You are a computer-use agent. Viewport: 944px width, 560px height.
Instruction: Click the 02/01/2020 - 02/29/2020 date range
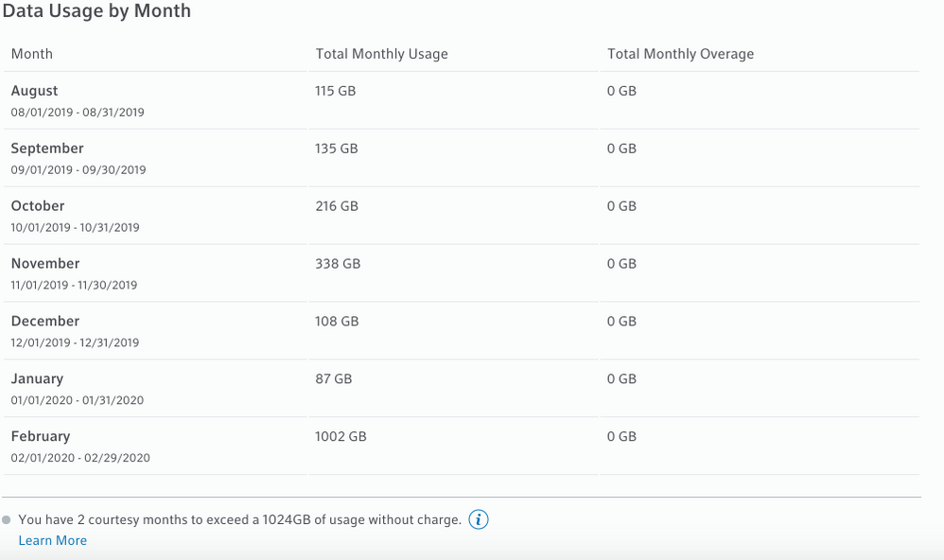click(80, 458)
